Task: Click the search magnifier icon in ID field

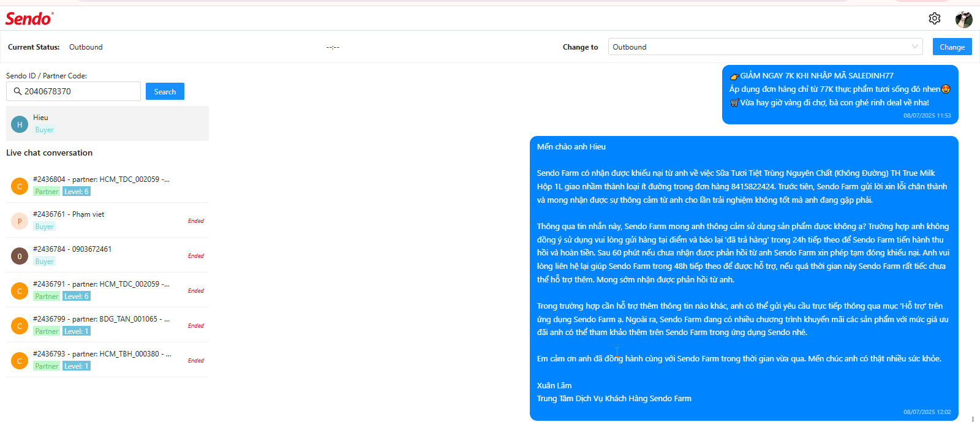Action: point(18,91)
